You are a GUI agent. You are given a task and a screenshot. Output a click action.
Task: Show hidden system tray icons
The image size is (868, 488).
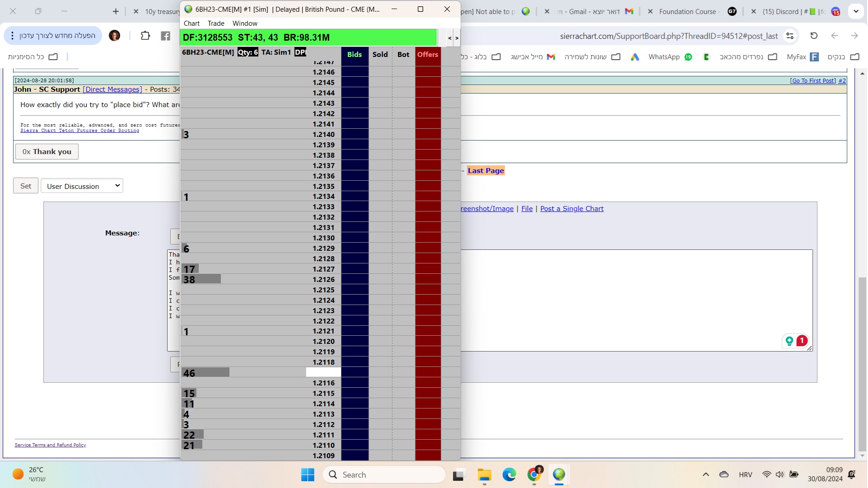(706, 475)
